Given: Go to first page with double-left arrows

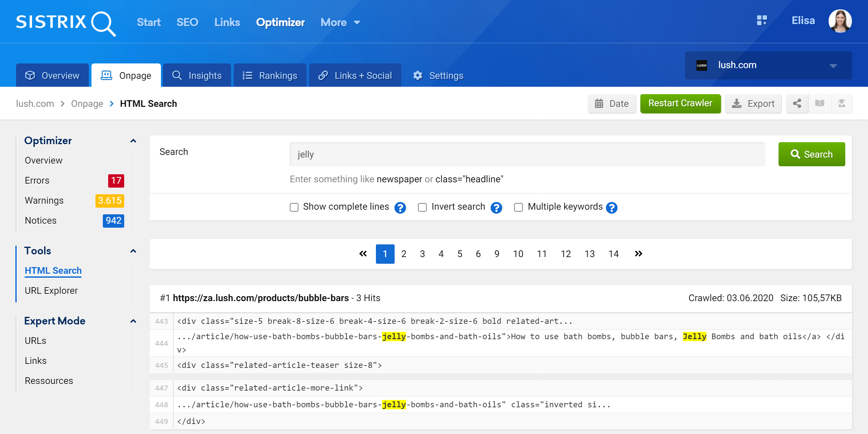Looking at the screenshot, I should [363, 254].
